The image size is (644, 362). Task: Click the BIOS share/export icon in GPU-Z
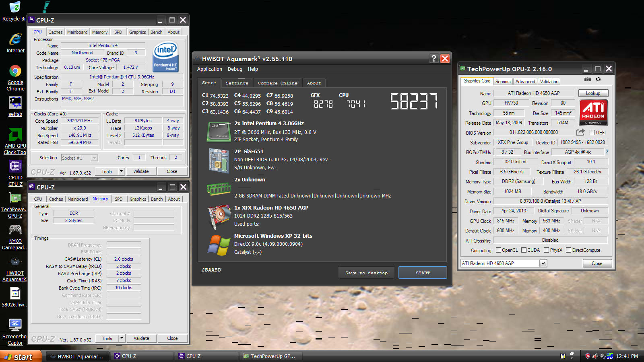[x=580, y=132]
